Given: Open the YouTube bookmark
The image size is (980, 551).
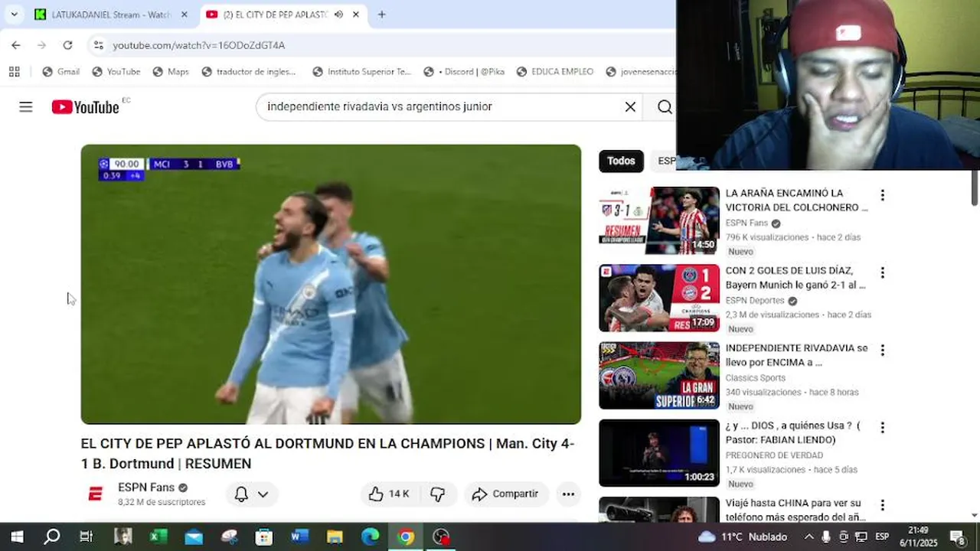Looking at the screenshot, I should [116, 71].
